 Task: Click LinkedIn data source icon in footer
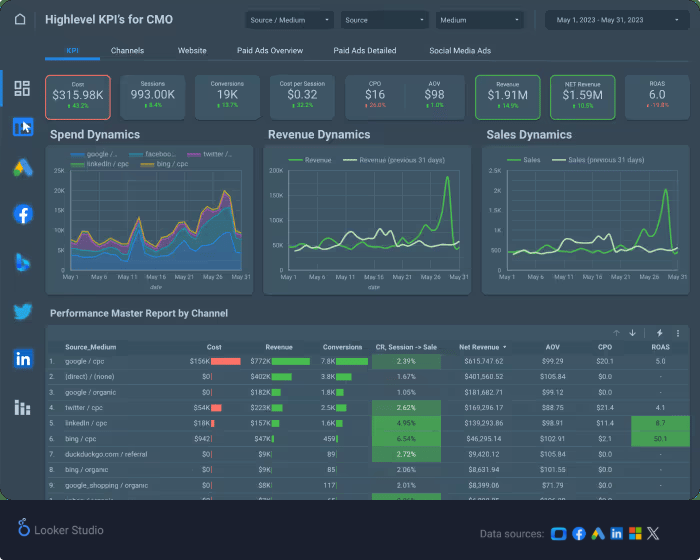click(617, 533)
